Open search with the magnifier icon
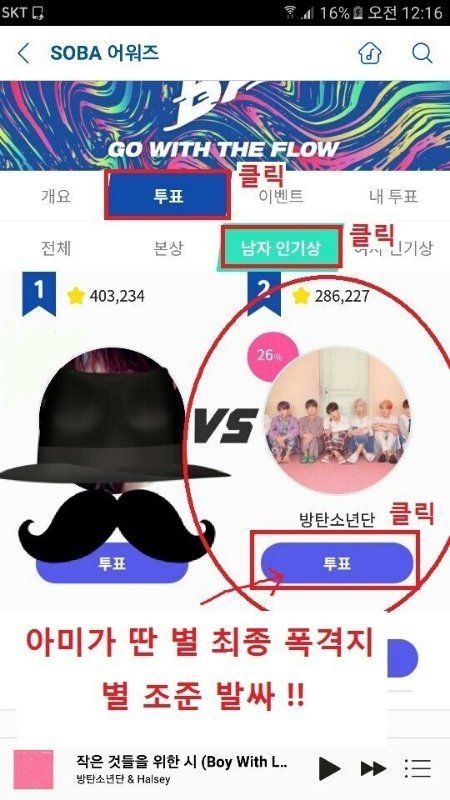This screenshot has width=450, height=800. [422, 53]
